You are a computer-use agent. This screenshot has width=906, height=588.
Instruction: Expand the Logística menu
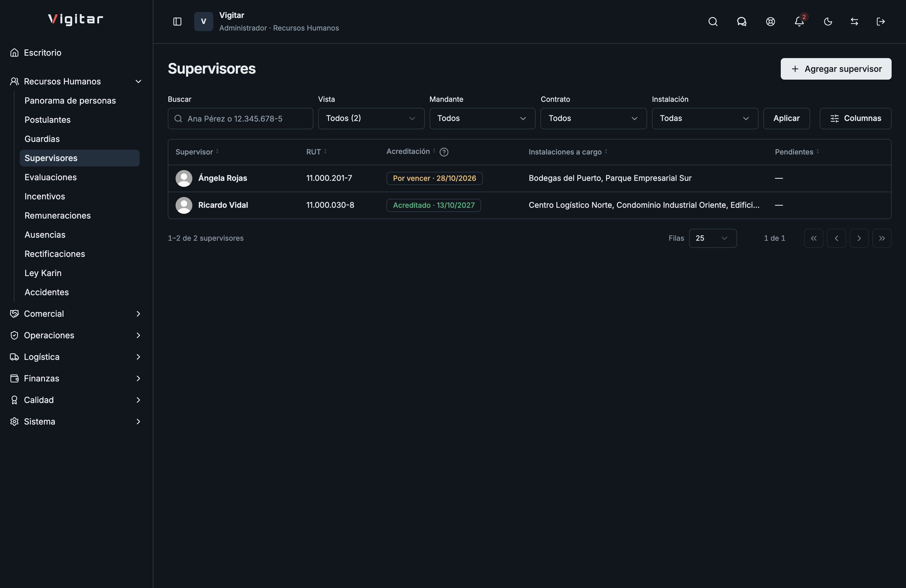[x=76, y=357]
